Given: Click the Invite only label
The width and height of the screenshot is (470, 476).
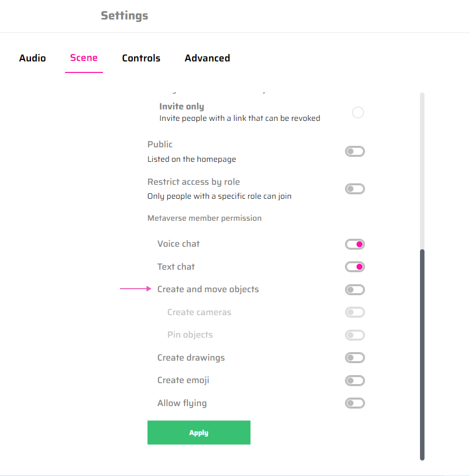Looking at the screenshot, I should tap(181, 106).
